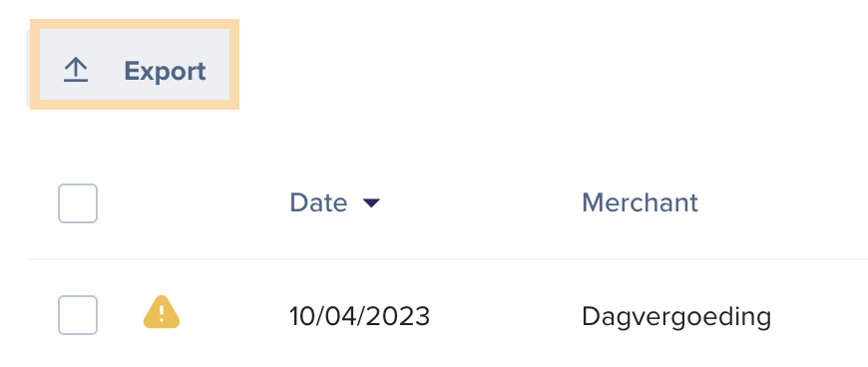The height and width of the screenshot is (367, 868).
Task: Click the Date header label
Action: (x=318, y=203)
